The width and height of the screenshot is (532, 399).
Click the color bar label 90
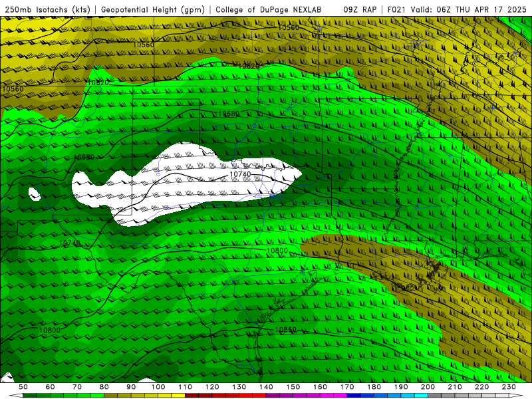point(131,387)
